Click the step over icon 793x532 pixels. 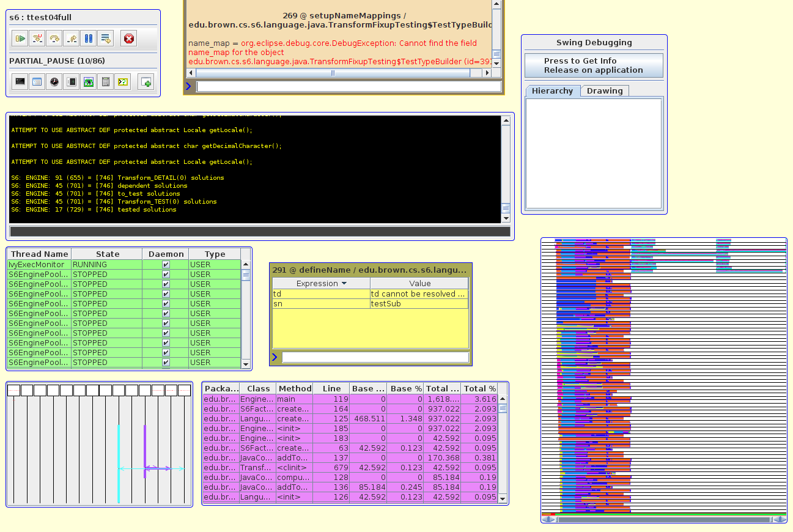pyautogui.click(x=54, y=39)
